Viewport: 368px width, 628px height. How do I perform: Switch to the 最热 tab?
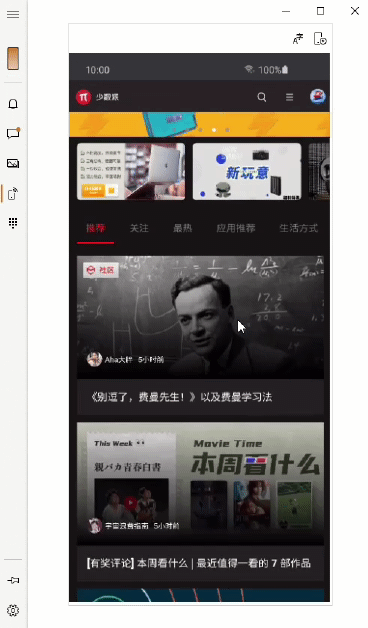click(x=183, y=228)
